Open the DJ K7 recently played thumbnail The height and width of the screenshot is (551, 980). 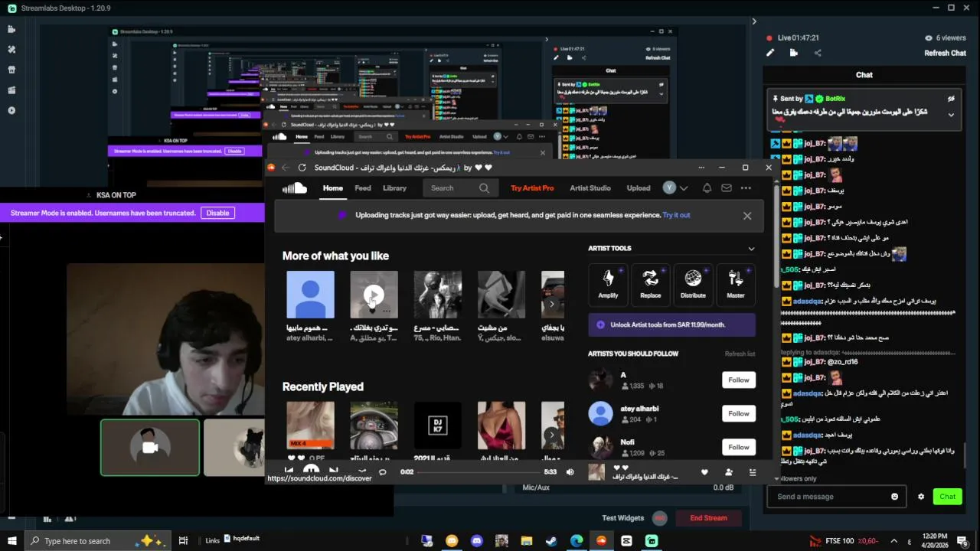click(x=437, y=425)
